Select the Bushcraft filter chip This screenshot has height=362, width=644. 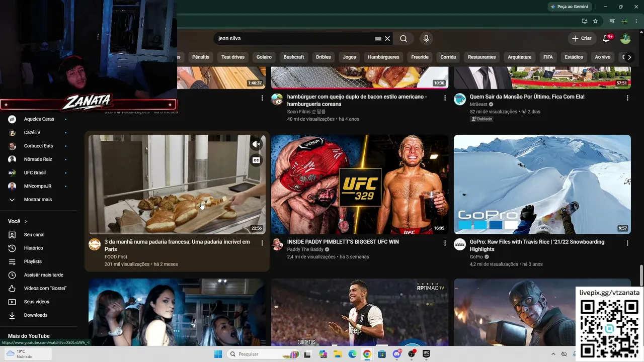tap(294, 57)
